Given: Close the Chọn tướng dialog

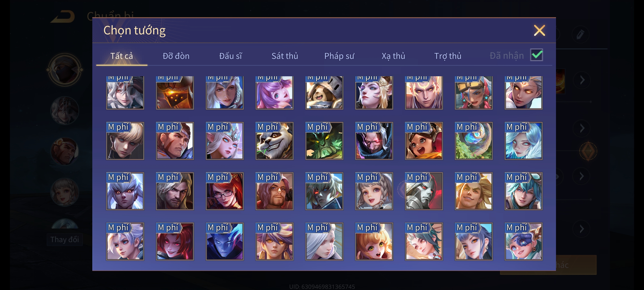Looking at the screenshot, I should tap(539, 30).
